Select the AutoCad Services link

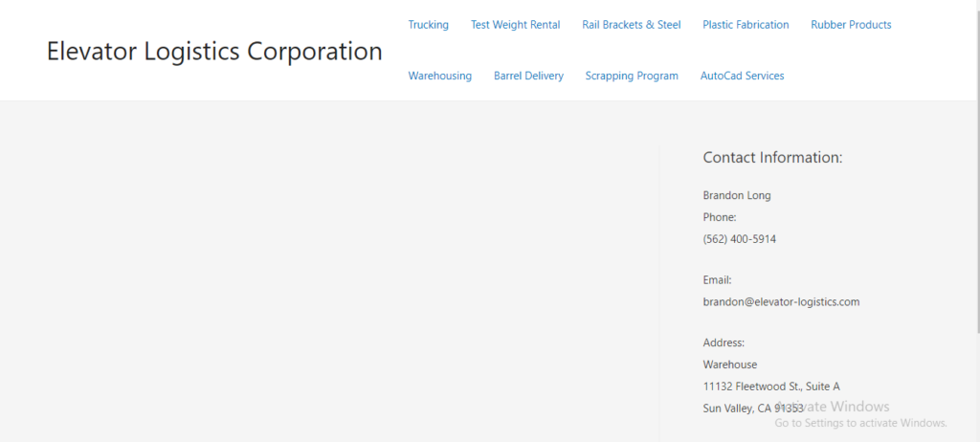(x=742, y=76)
